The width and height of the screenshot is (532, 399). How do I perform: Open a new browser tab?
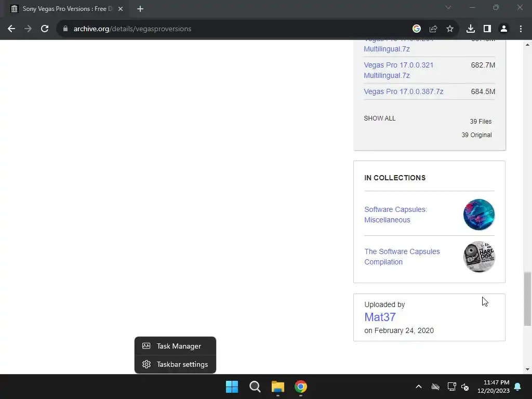140,9
